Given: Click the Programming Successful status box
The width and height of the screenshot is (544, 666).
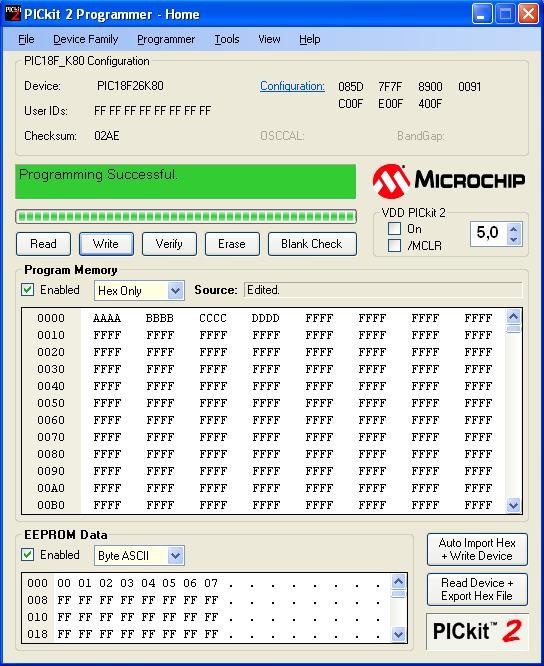Looking at the screenshot, I should (186, 181).
